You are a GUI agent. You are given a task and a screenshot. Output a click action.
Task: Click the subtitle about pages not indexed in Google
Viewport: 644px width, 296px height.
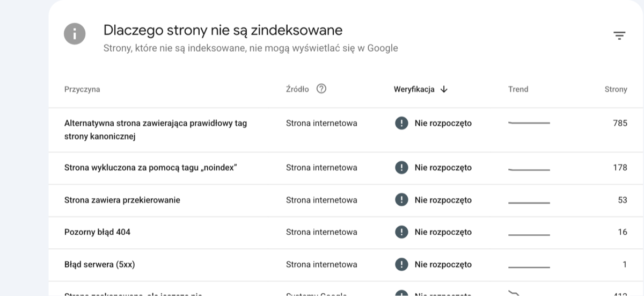(251, 48)
